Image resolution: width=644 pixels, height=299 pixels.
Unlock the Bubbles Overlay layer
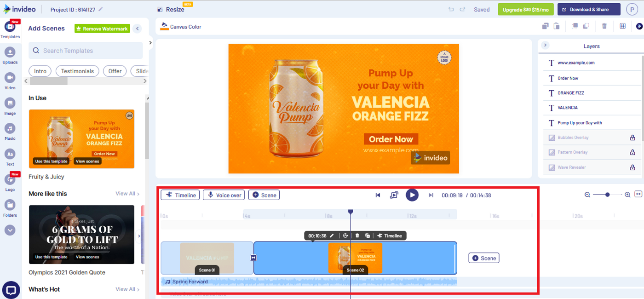click(x=632, y=138)
